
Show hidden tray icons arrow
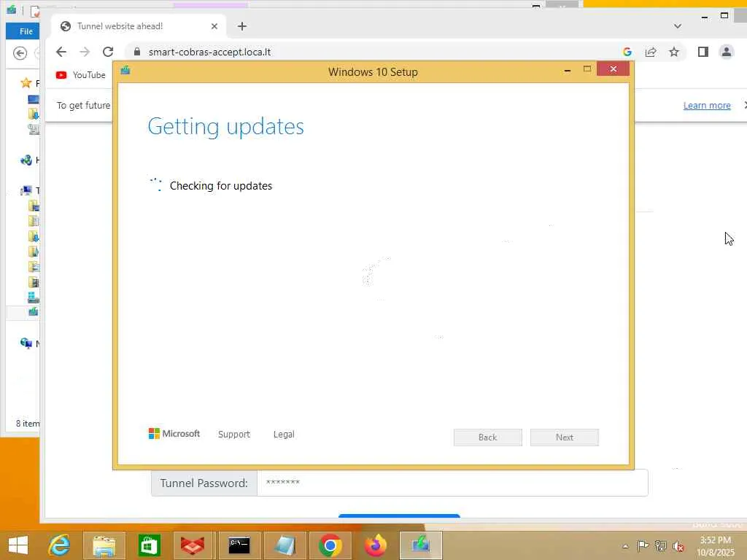pyautogui.click(x=625, y=546)
